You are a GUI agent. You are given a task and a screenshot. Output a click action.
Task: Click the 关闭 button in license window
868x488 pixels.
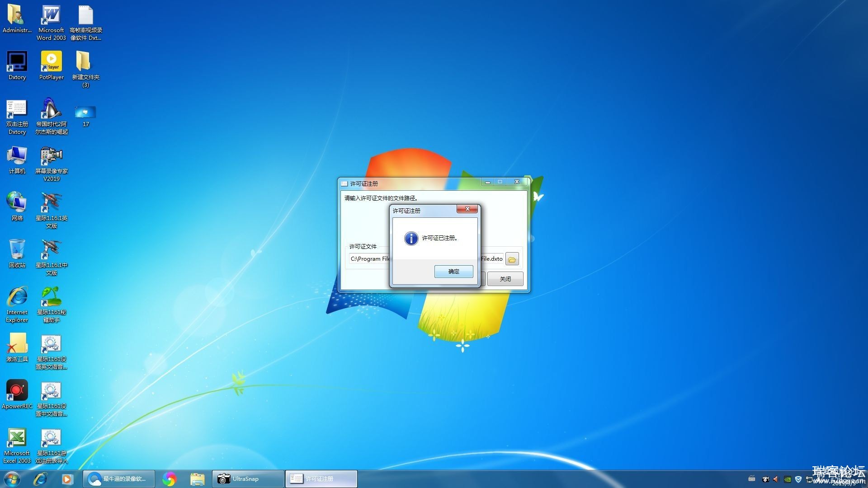coord(505,279)
